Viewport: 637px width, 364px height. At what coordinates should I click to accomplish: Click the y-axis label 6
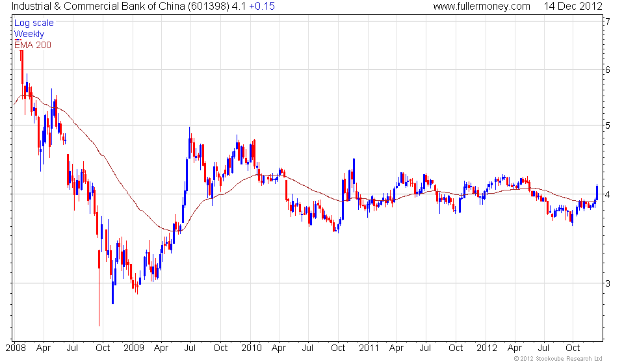point(608,70)
